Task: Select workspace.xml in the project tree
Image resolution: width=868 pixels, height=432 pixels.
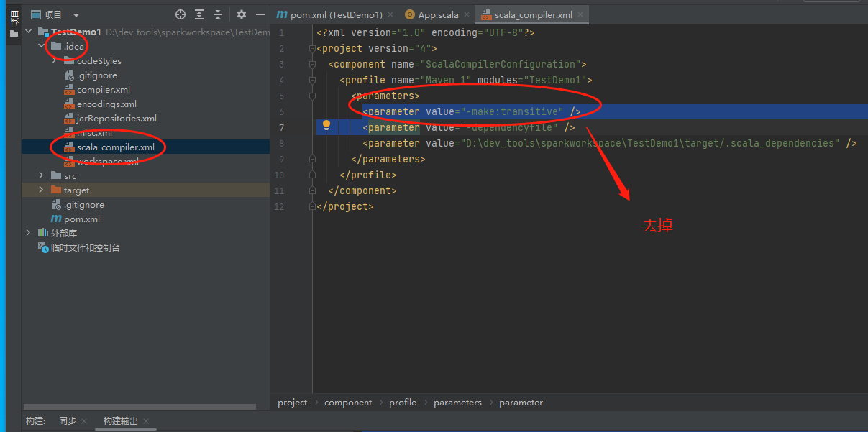Action: pos(107,162)
